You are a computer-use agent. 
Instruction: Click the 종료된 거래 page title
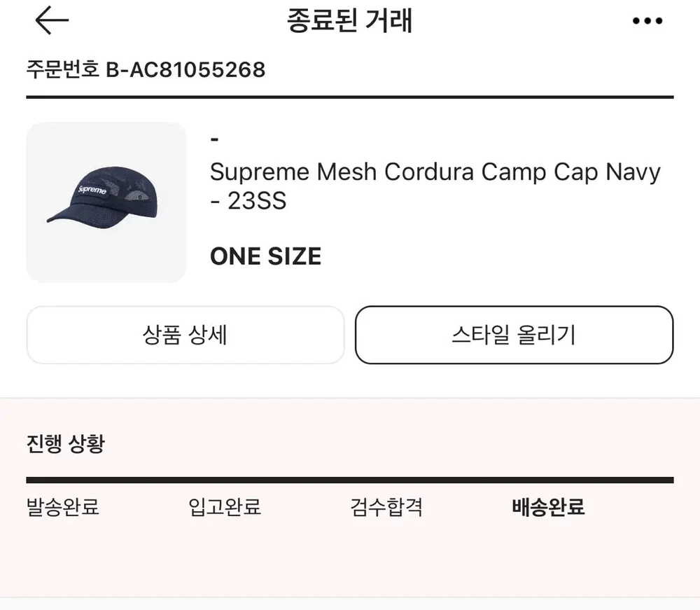point(349,22)
